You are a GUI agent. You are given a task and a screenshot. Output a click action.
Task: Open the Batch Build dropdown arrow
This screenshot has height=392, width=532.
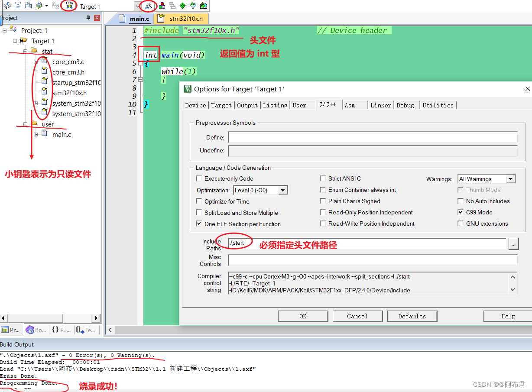click(46, 6)
